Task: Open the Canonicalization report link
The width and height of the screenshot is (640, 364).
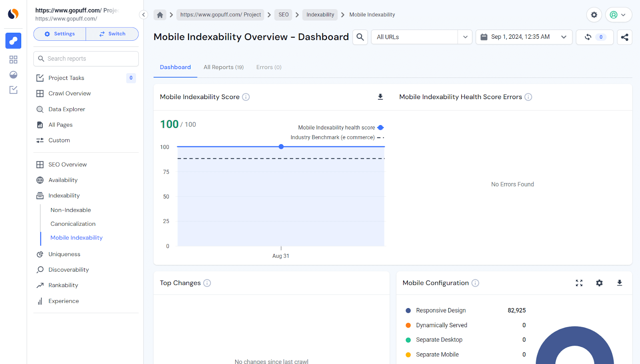Action: [72, 224]
